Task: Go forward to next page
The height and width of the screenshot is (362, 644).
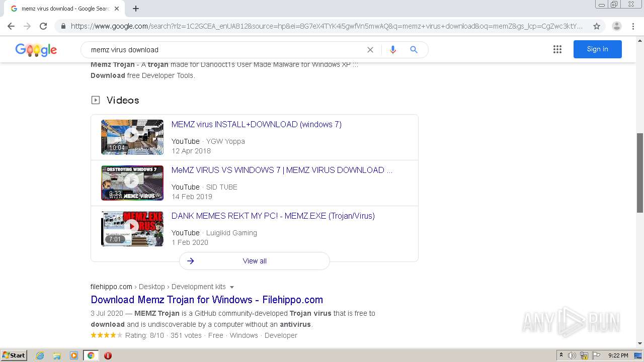Action: 27,26
